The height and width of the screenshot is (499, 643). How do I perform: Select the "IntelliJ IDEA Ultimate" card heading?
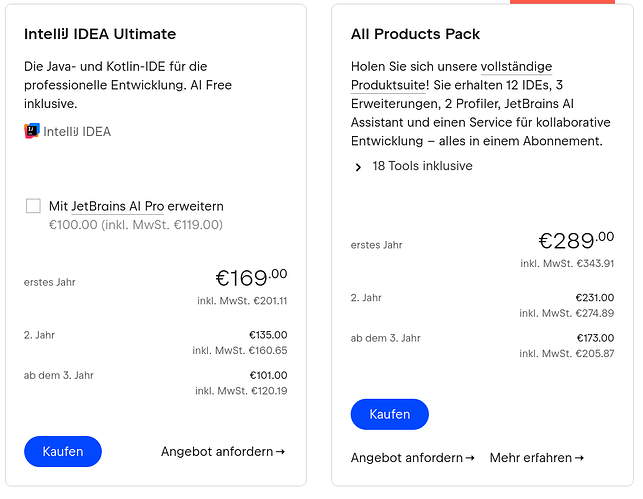click(100, 34)
